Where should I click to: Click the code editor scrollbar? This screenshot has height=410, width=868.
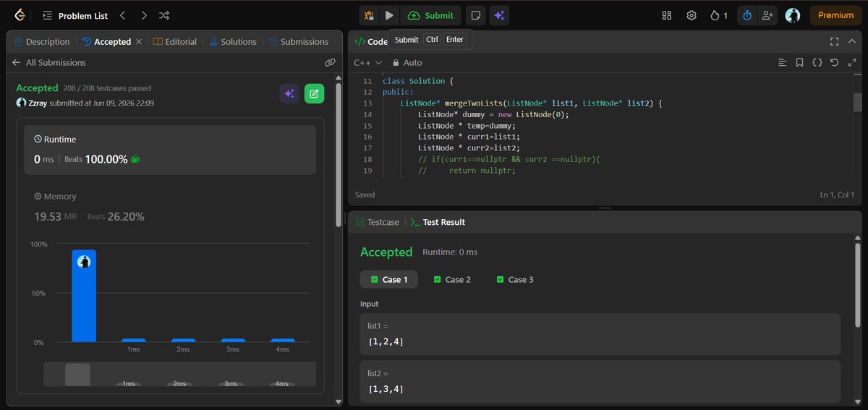858,103
